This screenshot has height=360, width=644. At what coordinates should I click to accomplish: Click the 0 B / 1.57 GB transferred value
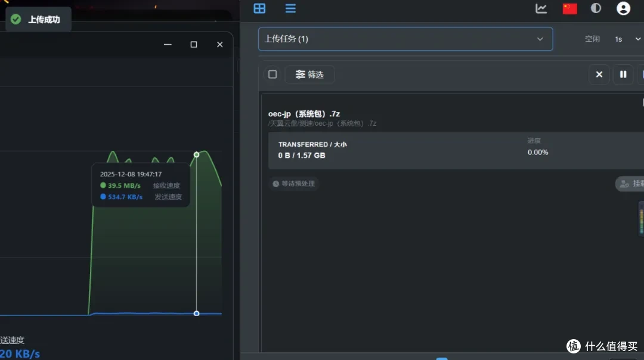click(x=302, y=156)
